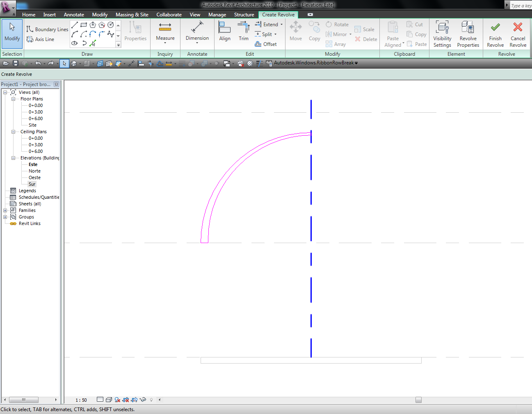The width and height of the screenshot is (532, 414).
Task: Cancel the revolve with the red X
Action: pyautogui.click(x=518, y=28)
